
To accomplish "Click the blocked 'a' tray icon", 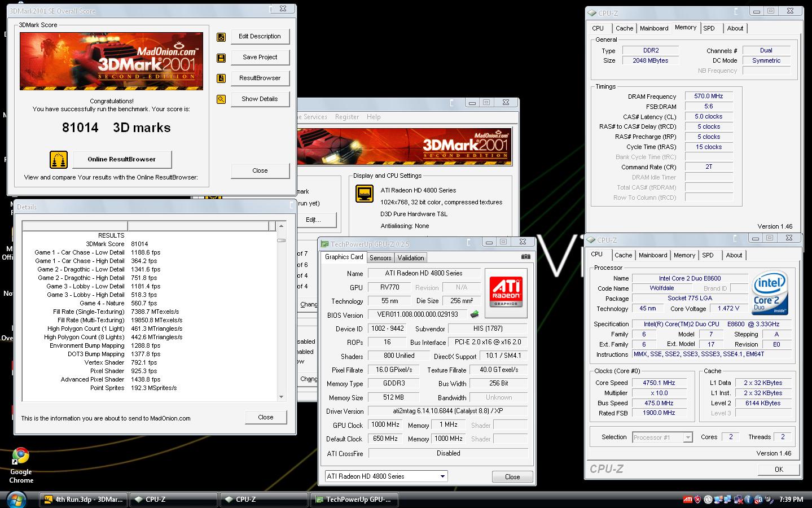I will coord(758,500).
